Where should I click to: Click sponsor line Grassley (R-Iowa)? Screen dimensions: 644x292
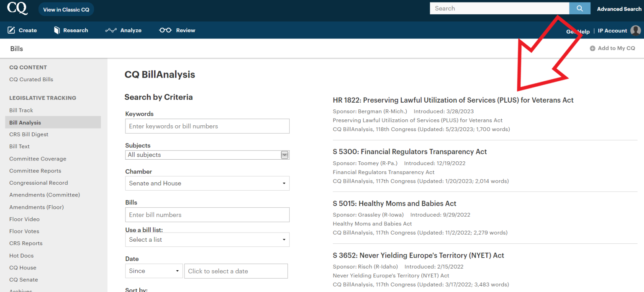pos(368,215)
